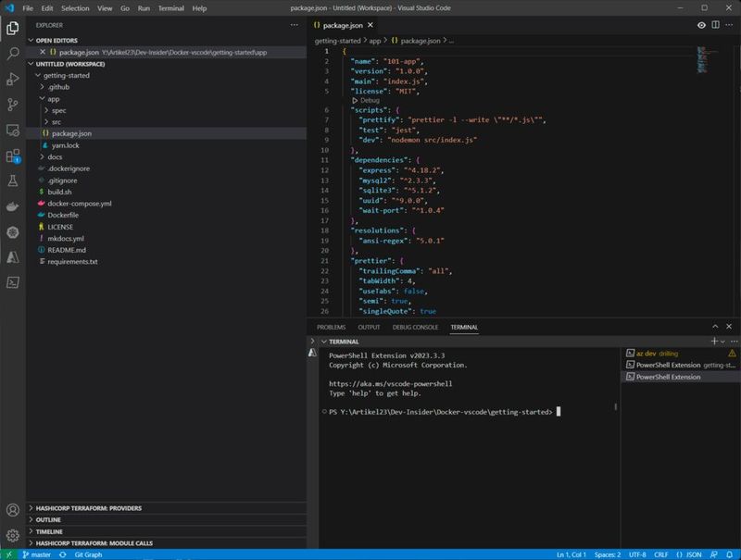Close the package.json editor tab
741x560 pixels.
click(370, 25)
